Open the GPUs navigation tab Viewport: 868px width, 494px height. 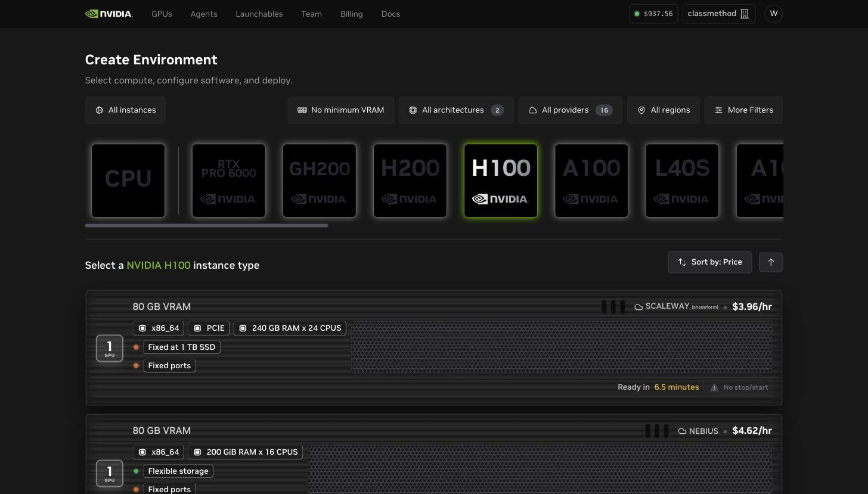point(162,14)
